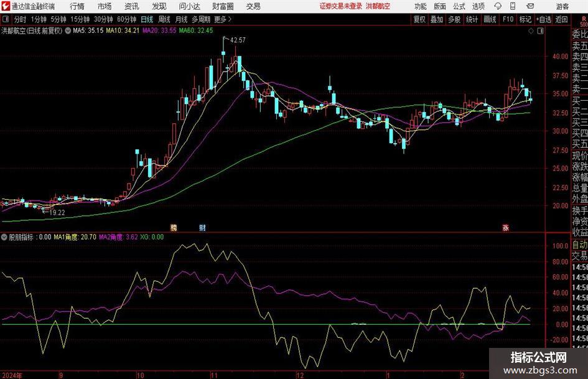Open the 资讯 menu
Screen dimensions: 588x379
pyautogui.click(x=132, y=6)
